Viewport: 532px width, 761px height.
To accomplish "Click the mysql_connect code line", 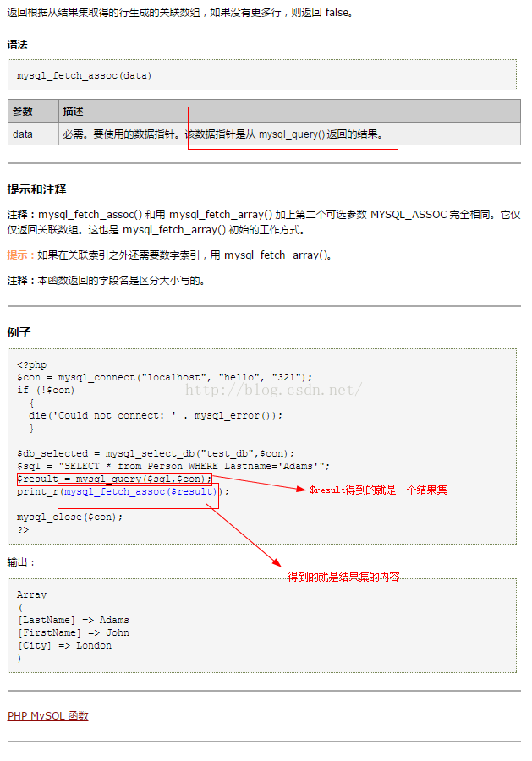I will click(x=165, y=377).
